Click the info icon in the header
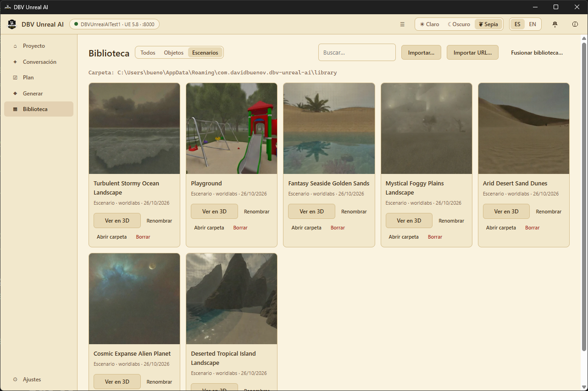Viewport: 588px width, 391px height. tap(575, 24)
